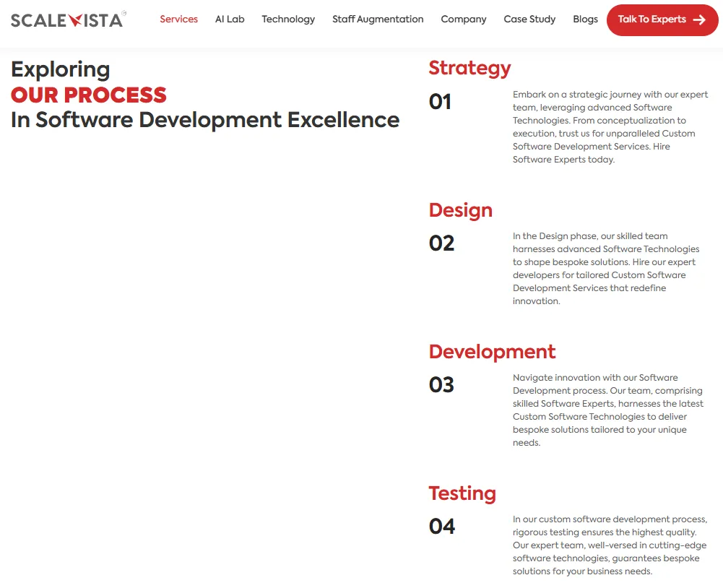Expand the Company navigation menu
Screen dimensions: 723x588
[x=464, y=20]
